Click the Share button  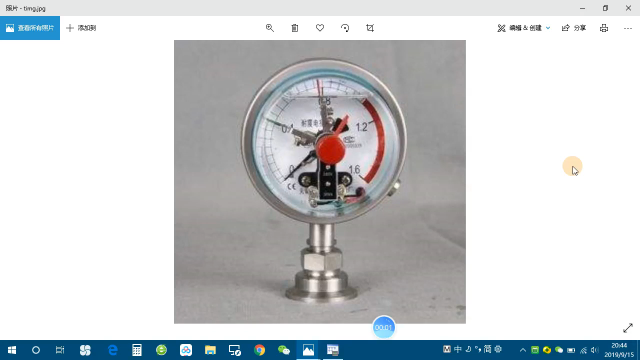click(574, 28)
